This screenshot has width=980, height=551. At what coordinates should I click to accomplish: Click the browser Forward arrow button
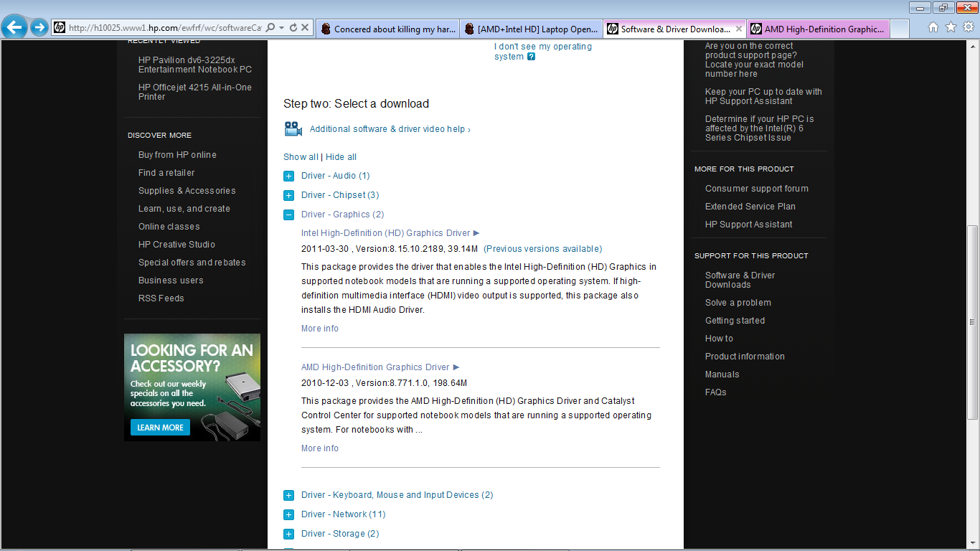[x=39, y=28]
